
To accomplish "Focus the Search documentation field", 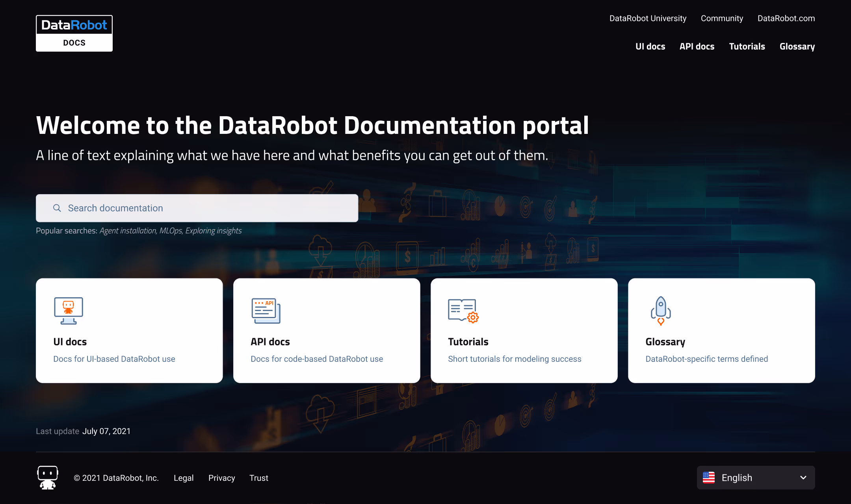I will point(197,208).
